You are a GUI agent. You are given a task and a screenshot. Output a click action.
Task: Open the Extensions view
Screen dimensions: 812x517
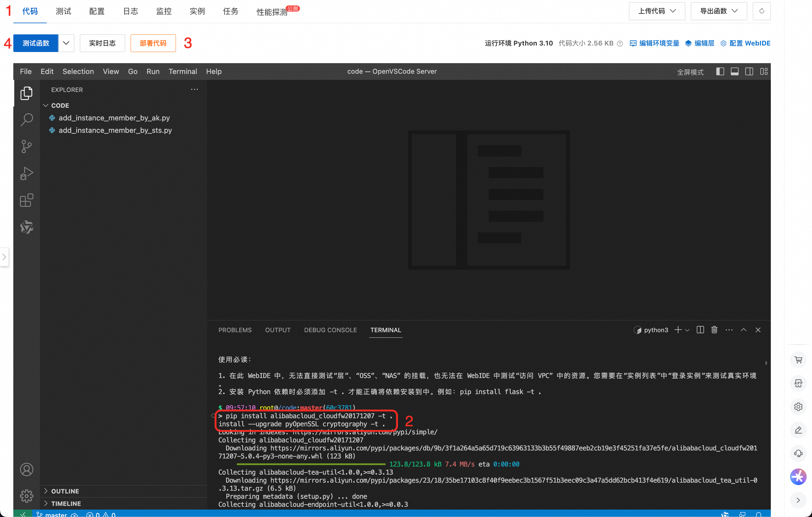26,200
